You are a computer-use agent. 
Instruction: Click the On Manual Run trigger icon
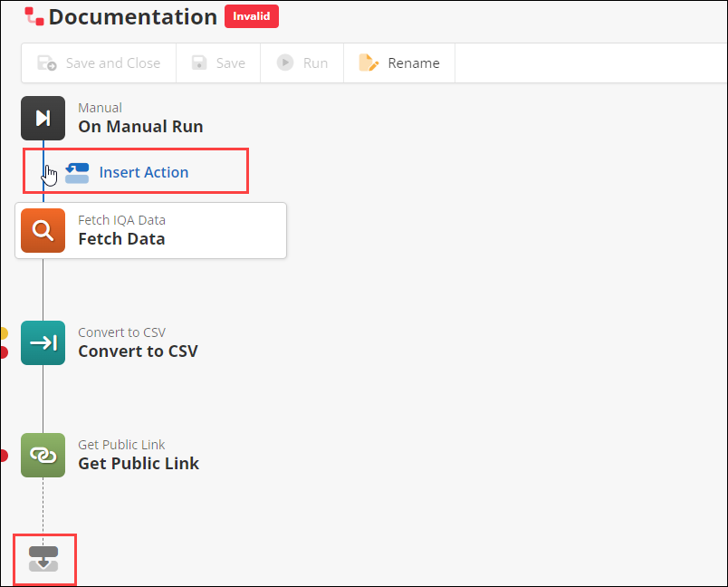[43, 118]
